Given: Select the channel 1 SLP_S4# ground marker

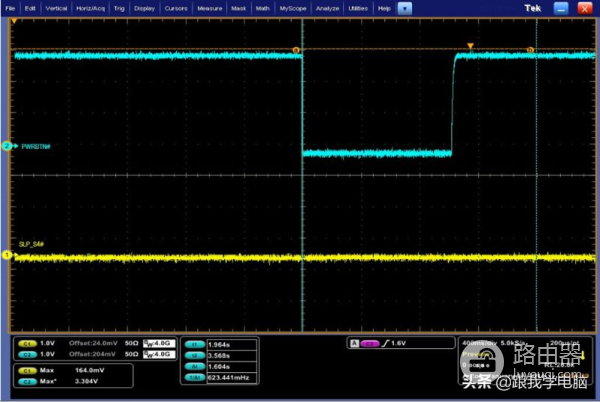Looking at the screenshot, I should coord(7,256).
